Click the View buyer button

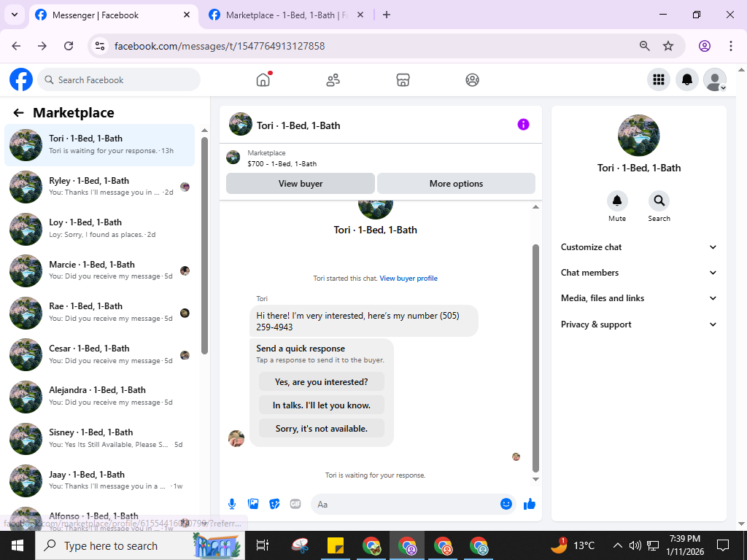(x=301, y=183)
